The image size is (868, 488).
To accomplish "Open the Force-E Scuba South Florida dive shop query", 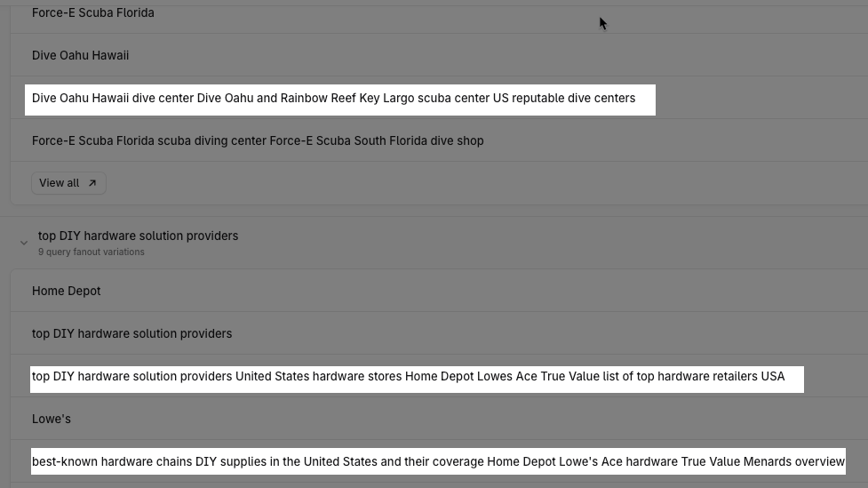I will click(258, 140).
